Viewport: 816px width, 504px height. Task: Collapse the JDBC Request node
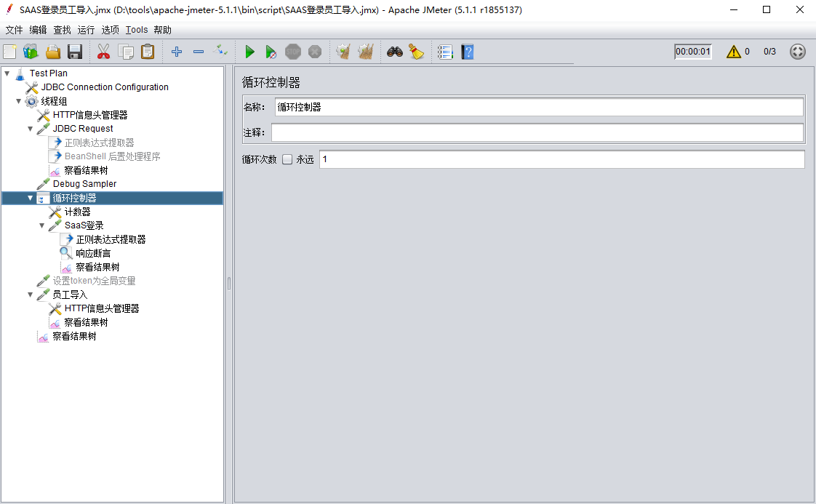[31, 129]
